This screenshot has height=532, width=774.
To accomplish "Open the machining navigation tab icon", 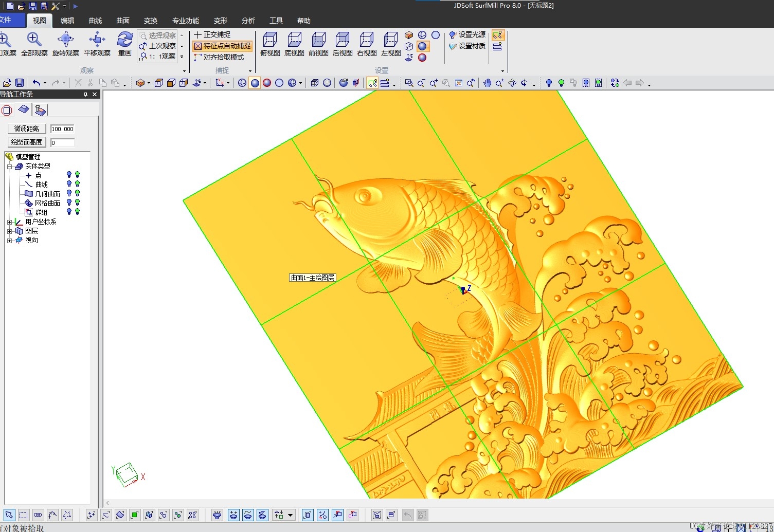I will click(x=40, y=109).
